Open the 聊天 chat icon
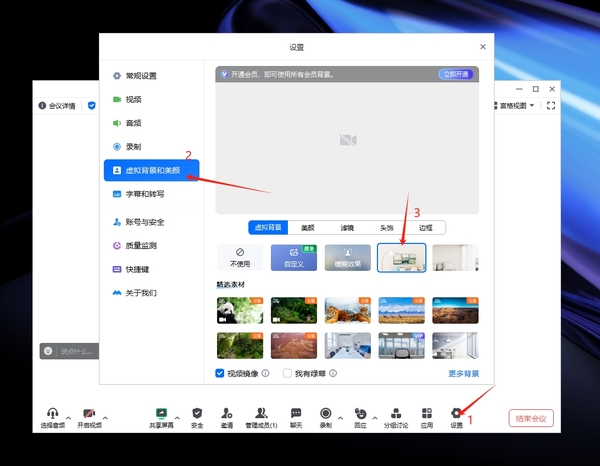Screen dimensions: 600x466 [x=296, y=414]
